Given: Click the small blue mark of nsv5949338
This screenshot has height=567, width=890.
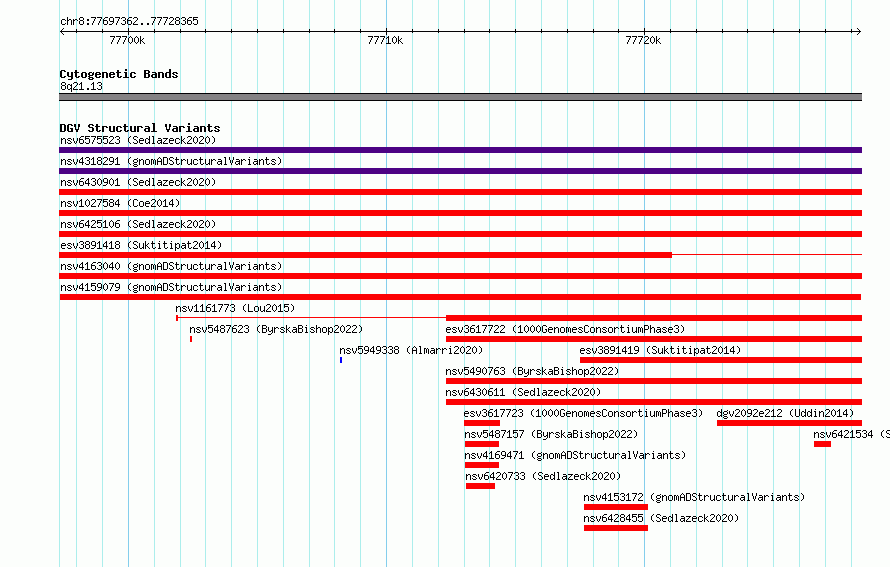Looking at the screenshot, I should pyautogui.click(x=341, y=360).
